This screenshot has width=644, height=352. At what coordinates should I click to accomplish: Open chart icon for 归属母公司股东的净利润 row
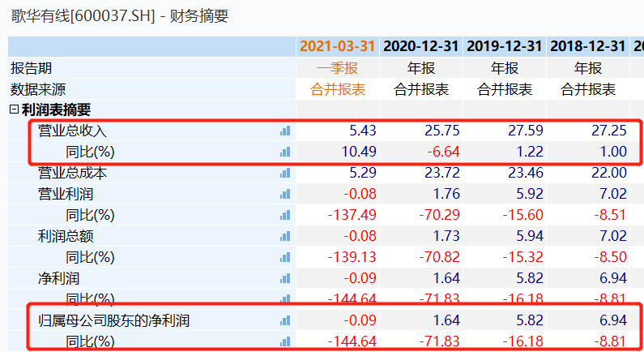pos(285,320)
